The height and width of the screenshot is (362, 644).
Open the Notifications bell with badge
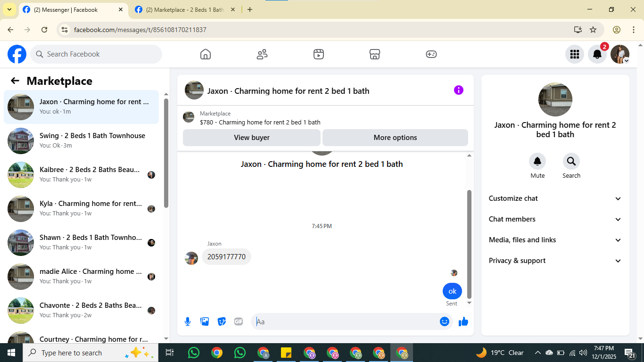597,54
